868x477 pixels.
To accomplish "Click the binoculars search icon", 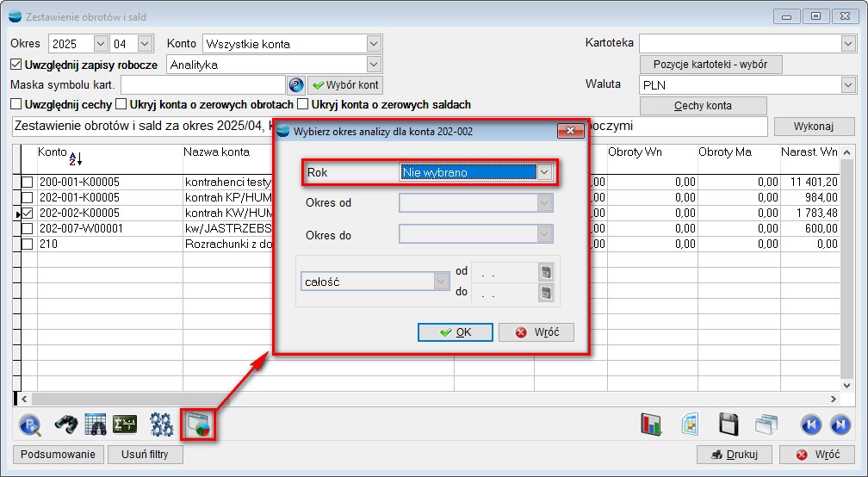I will (67, 424).
